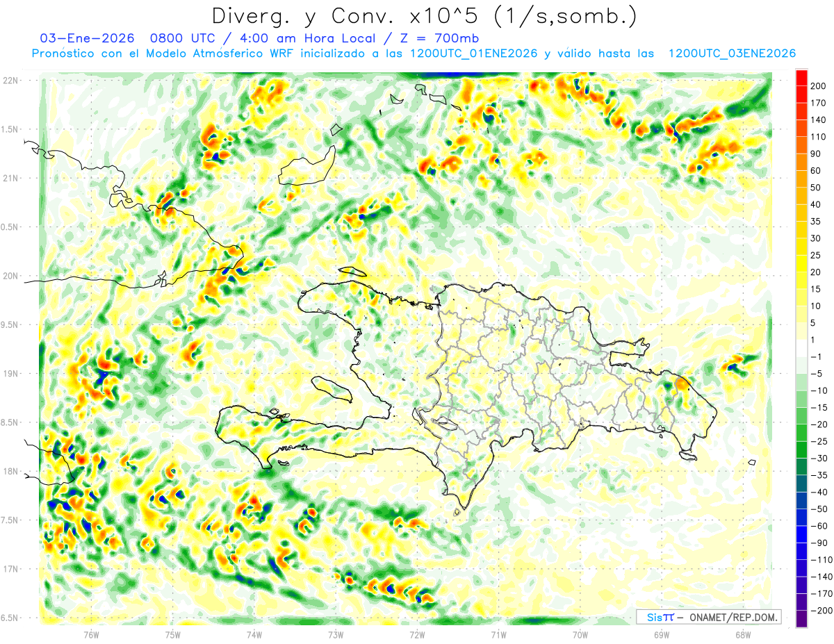Click the valid-until time "1200UTC_03ENE2026"

click(732, 53)
